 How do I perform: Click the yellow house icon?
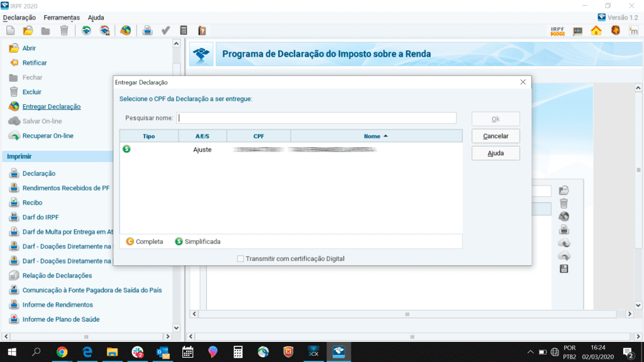click(x=596, y=31)
